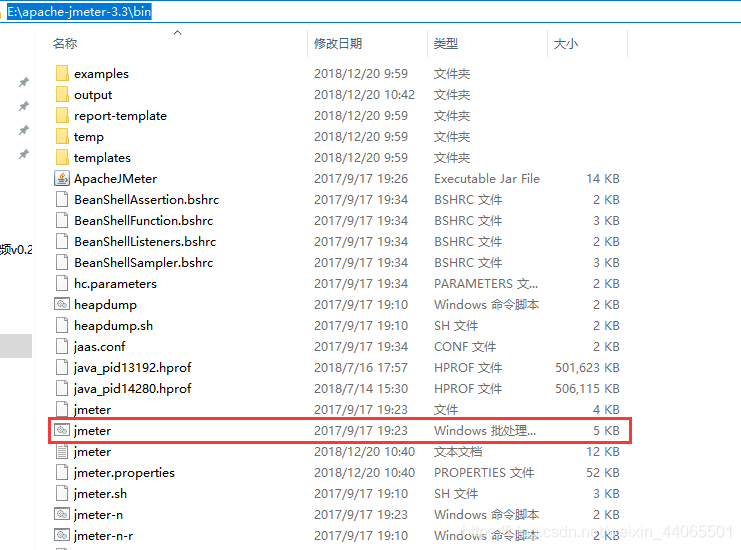Image resolution: width=741 pixels, height=550 pixels.
Task: Click the BeanShellAssertion.bshrc file icon
Action: point(62,199)
